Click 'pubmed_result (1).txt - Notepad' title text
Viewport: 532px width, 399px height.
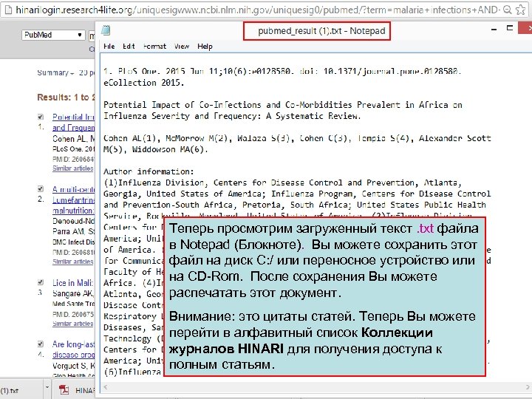[x=321, y=31]
